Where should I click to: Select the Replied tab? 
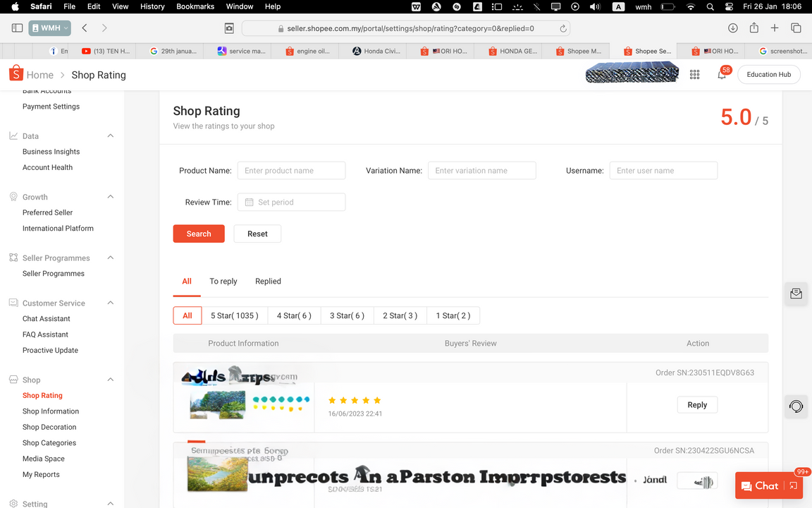click(268, 281)
